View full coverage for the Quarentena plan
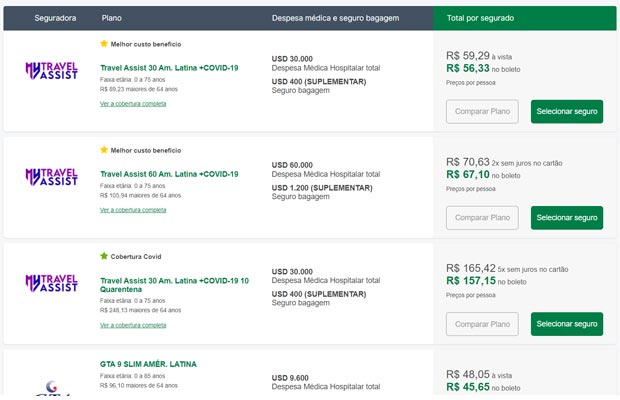This screenshot has height=400, width=620. (x=133, y=325)
